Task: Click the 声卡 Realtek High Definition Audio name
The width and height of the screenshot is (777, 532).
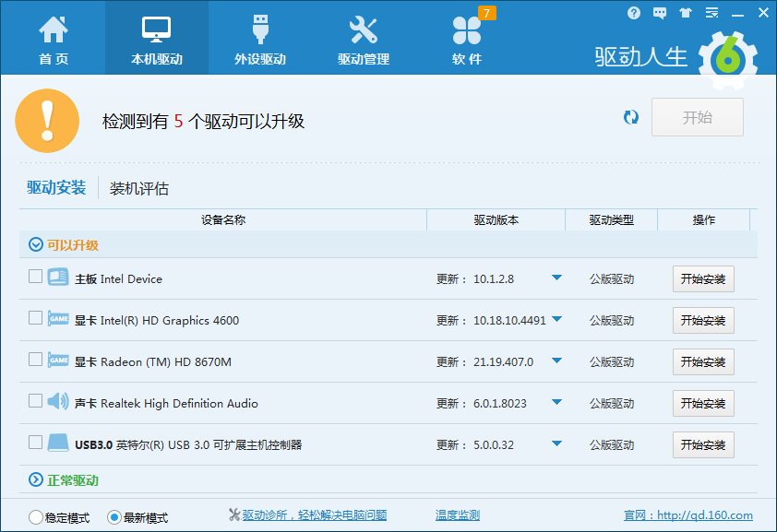Action: pos(166,404)
